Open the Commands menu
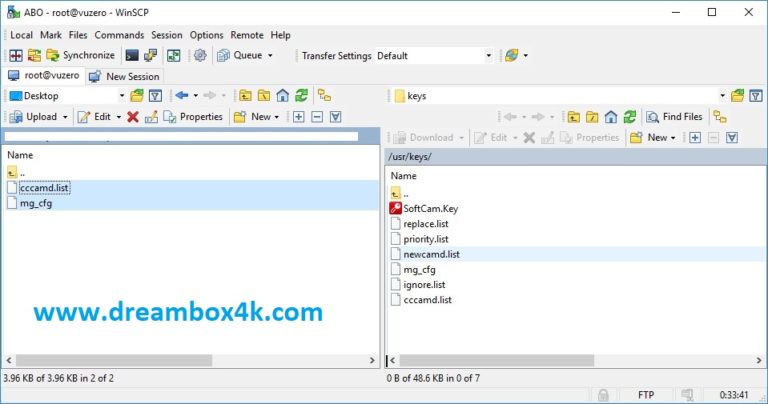 coord(119,35)
